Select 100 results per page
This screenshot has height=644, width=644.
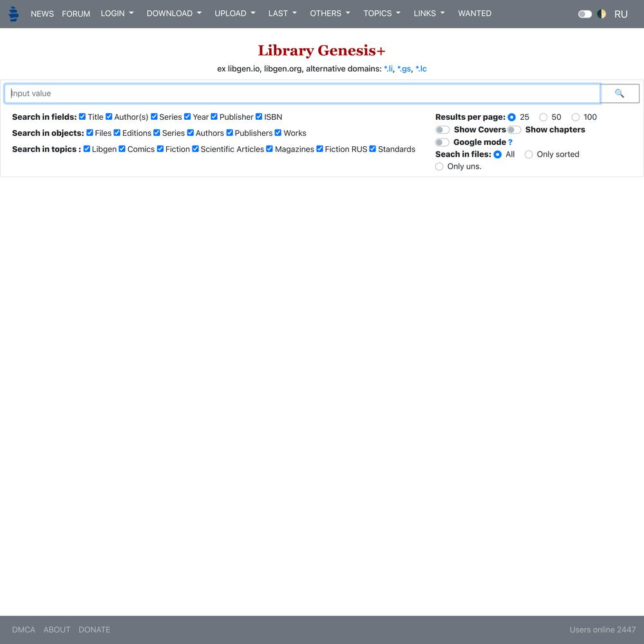pos(575,117)
